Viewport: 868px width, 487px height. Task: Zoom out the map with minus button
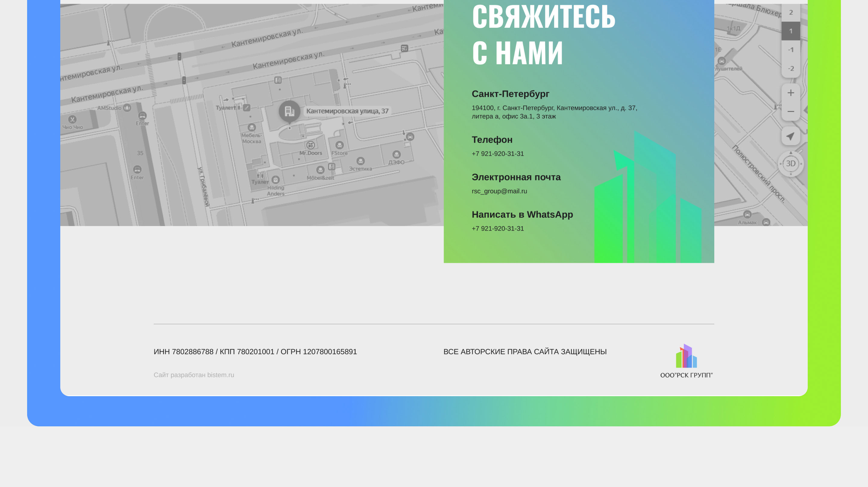[791, 112]
